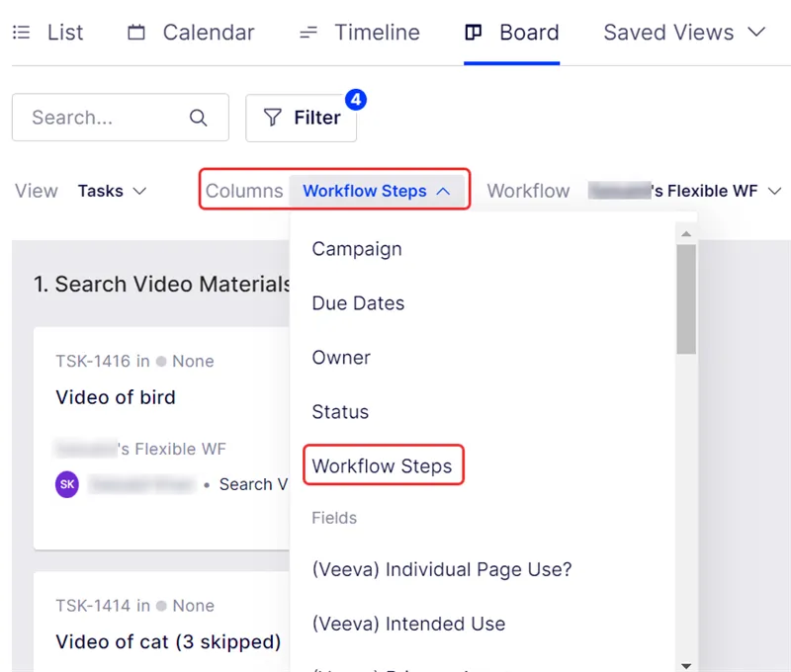
Task: Select the Board tab
Action: pos(511,33)
